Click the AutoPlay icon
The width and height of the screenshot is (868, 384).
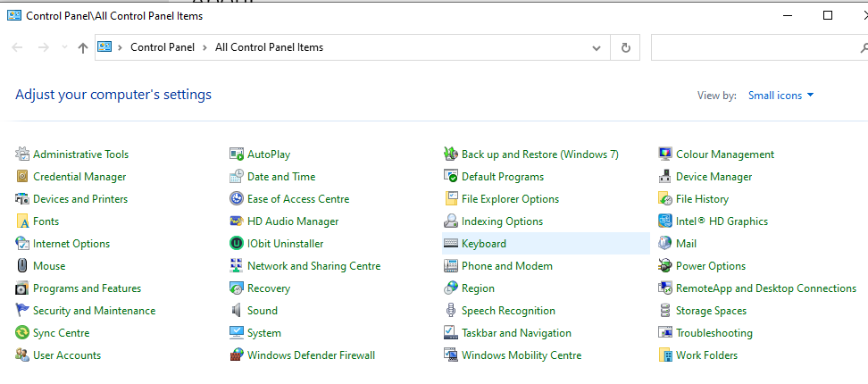pyautogui.click(x=237, y=154)
